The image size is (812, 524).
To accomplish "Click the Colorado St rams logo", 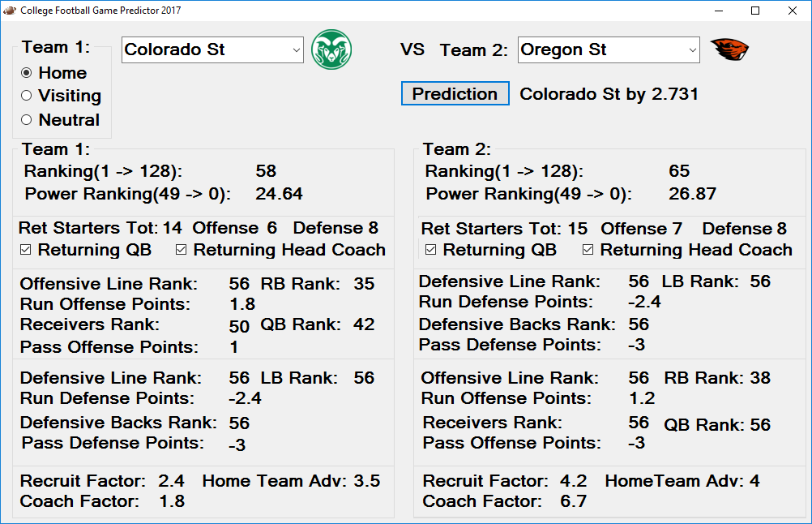I will coord(331,49).
